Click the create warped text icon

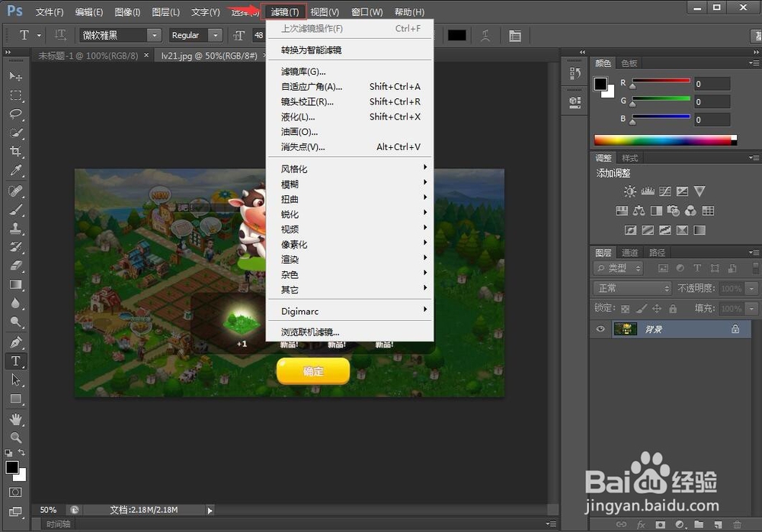[x=485, y=36]
